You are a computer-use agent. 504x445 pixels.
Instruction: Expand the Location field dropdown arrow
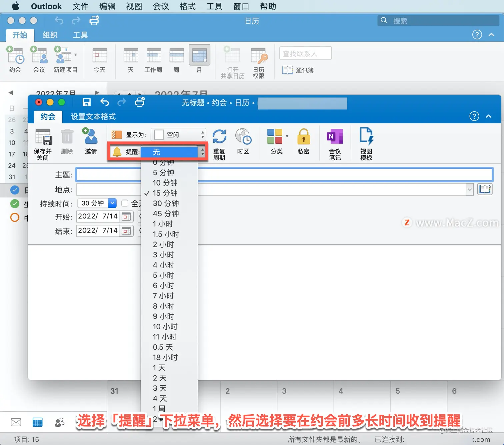click(469, 189)
